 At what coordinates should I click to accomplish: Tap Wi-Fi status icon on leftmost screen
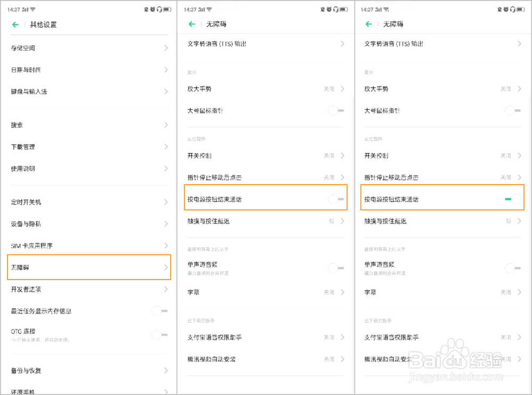33,10
